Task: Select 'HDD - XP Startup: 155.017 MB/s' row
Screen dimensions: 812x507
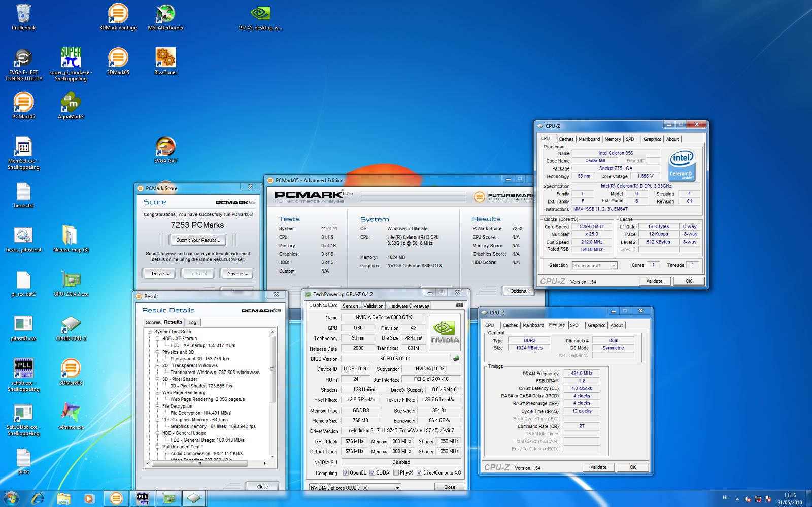Action: tap(203, 346)
